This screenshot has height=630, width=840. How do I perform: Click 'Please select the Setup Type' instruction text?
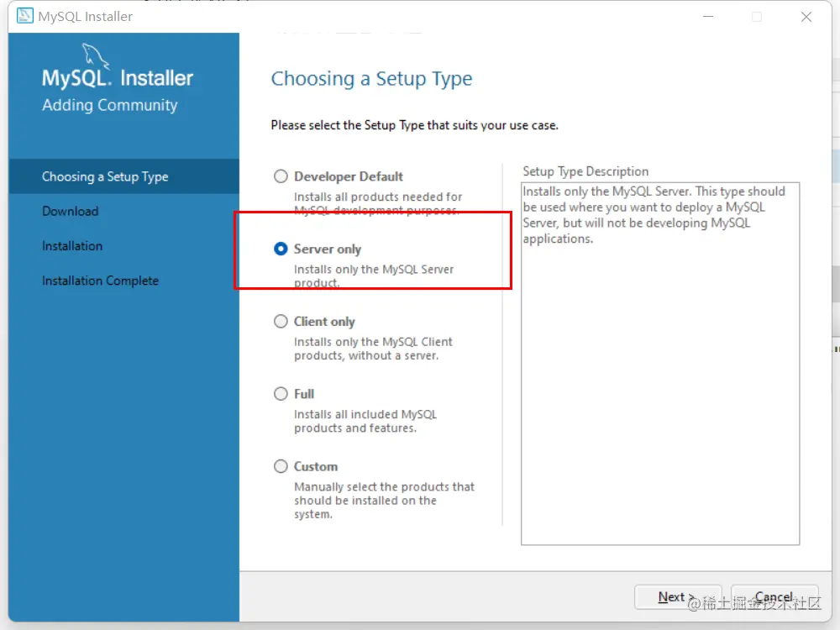pos(414,125)
